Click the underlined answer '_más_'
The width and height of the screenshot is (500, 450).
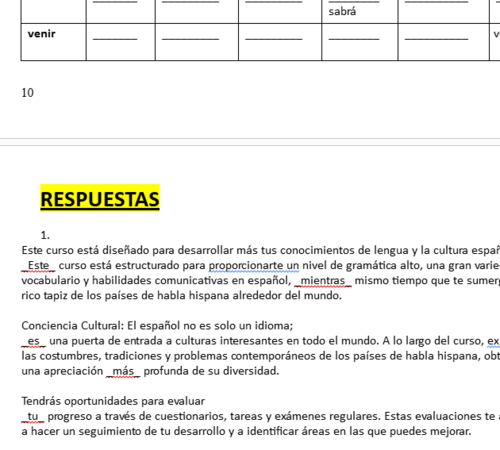[x=123, y=371]
